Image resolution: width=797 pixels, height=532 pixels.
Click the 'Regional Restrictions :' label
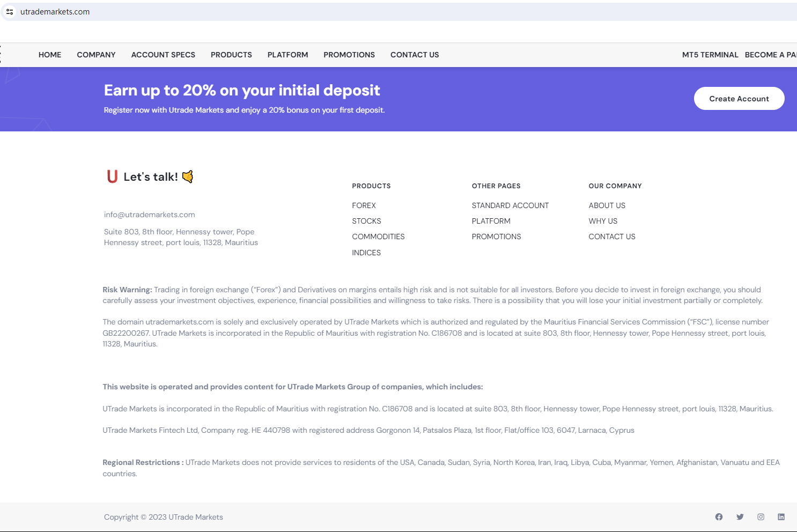(x=143, y=462)
